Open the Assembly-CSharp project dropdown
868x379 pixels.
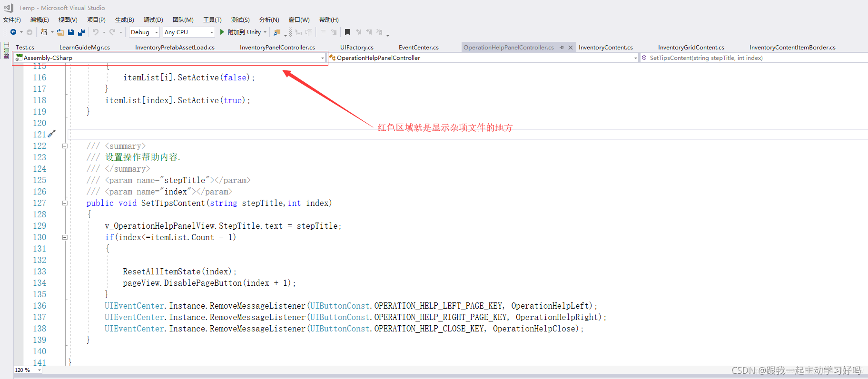point(170,58)
